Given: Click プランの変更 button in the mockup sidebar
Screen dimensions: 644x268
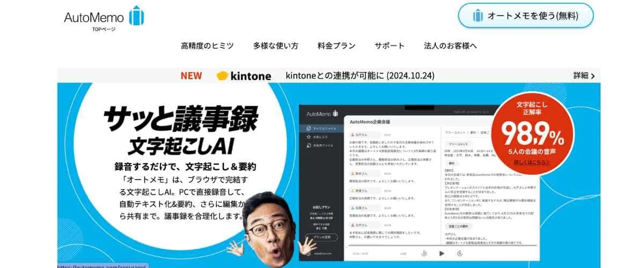Looking at the screenshot, I should (321, 236).
